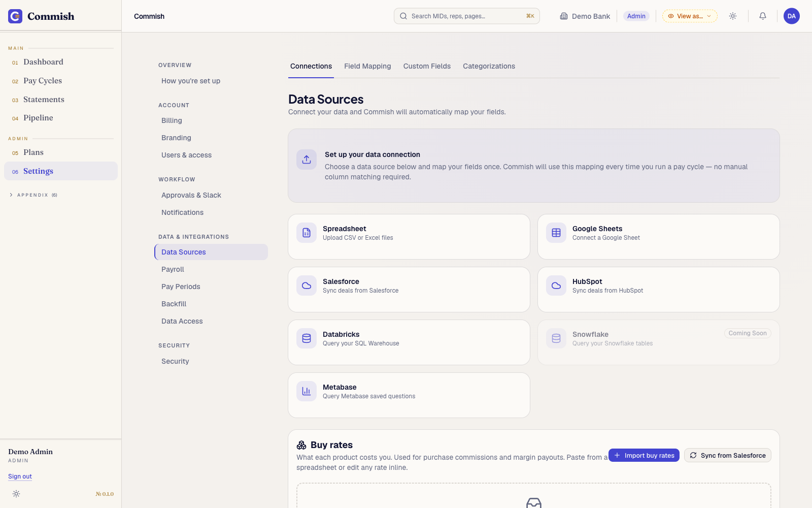
Task: Open Backfill settings
Action: click(211, 304)
